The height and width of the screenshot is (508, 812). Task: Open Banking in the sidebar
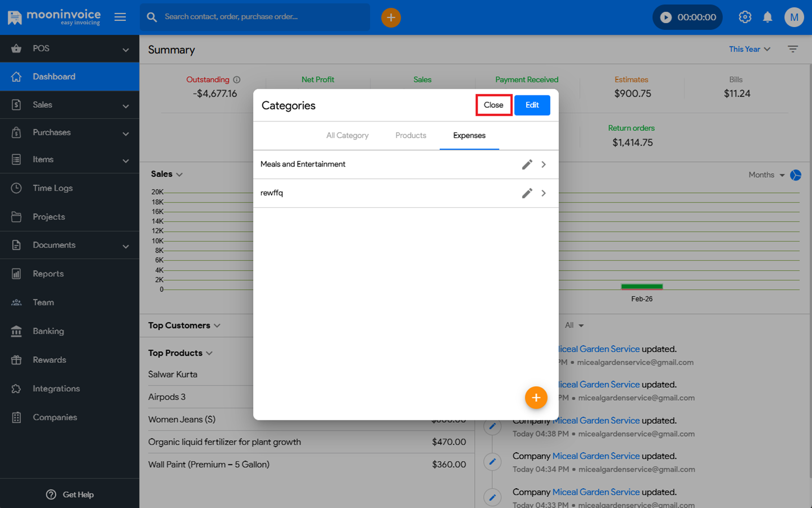click(x=48, y=331)
